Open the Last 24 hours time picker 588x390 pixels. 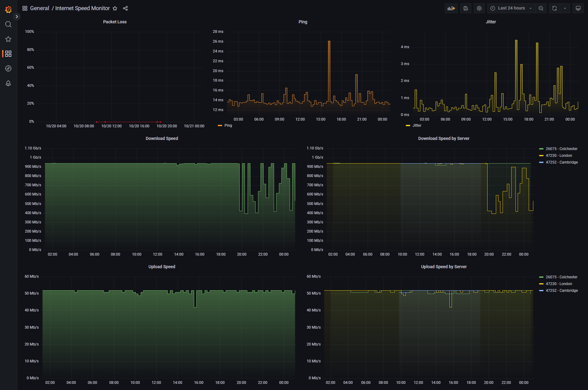coord(511,8)
